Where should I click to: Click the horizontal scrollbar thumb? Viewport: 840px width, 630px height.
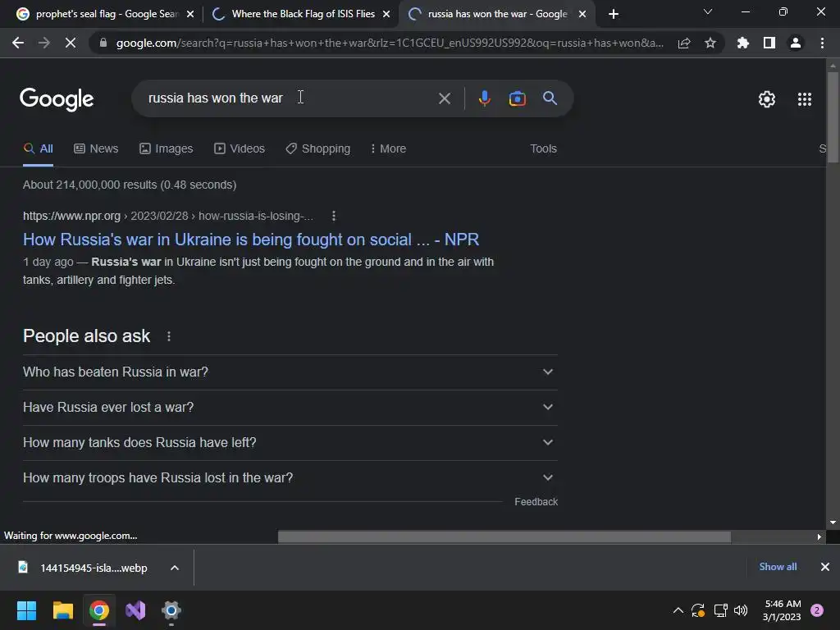(x=504, y=536)
